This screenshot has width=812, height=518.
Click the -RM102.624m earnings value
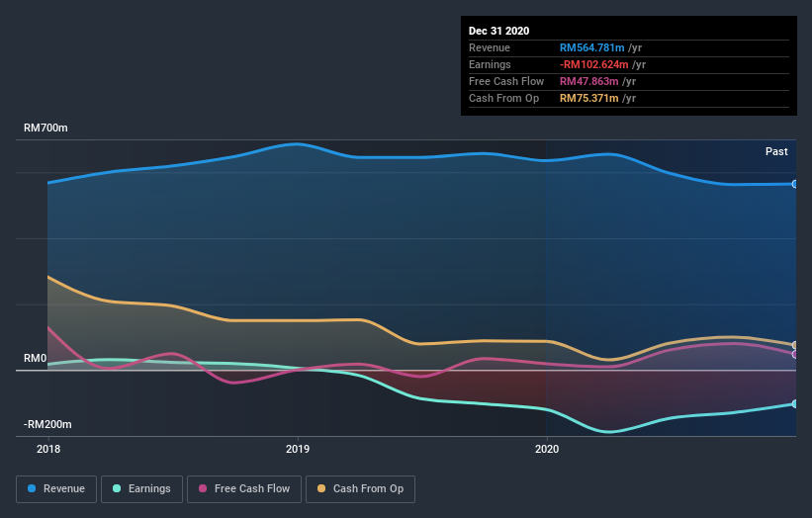[x=594, y=64]
